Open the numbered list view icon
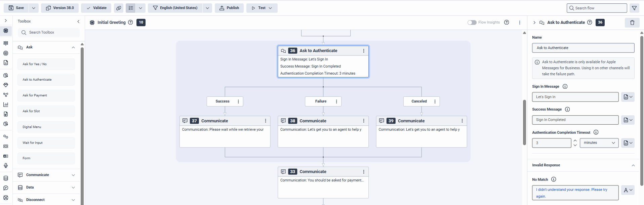 (131, 8)
